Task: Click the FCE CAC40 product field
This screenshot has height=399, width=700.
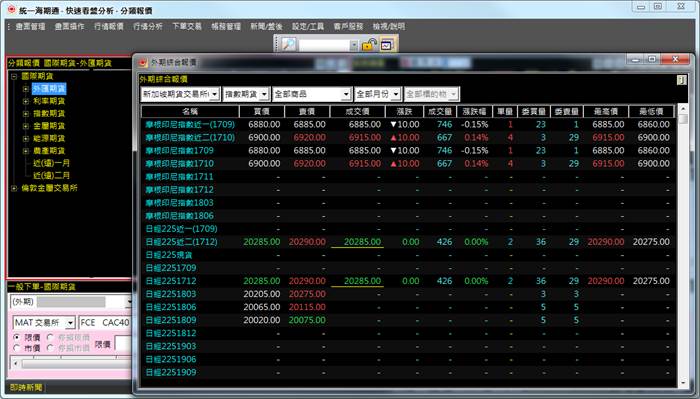Action: pos(105,322)
